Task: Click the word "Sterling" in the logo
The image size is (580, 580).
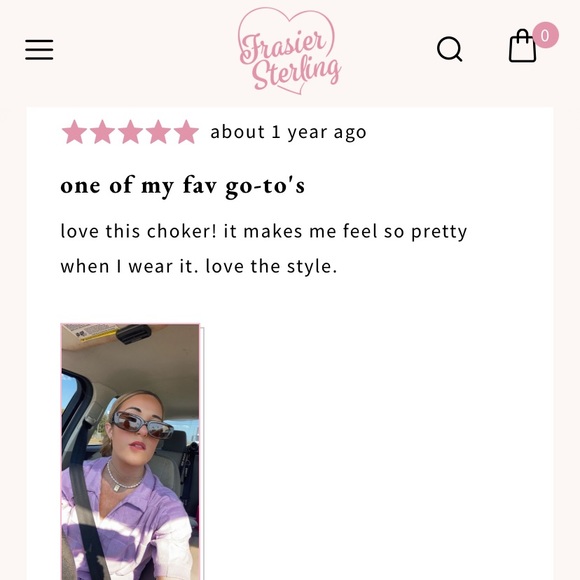Action: (x=296, y=73)
